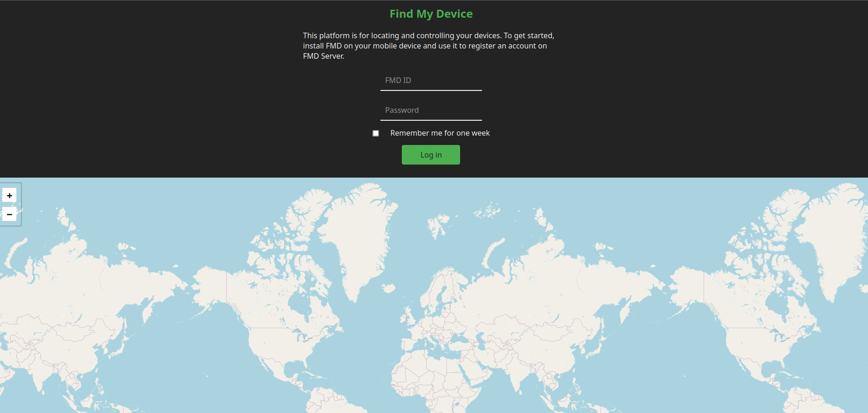Zoom in on the map with plus button
Screen dimensions: 868x413
click(x=9, y=195)
